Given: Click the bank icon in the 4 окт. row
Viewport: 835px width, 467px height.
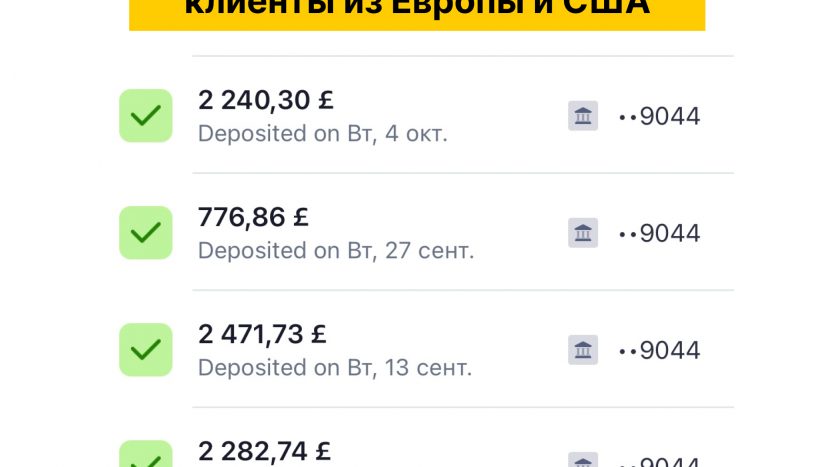Looking at the screenshot, I should pyautogui.click(x=583, y=116).
